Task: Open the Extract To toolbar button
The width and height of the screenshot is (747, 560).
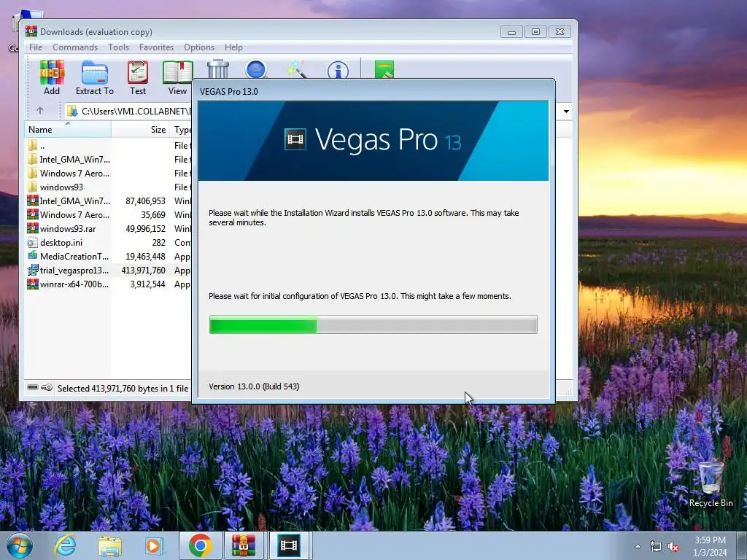Action: pos(94,77)
